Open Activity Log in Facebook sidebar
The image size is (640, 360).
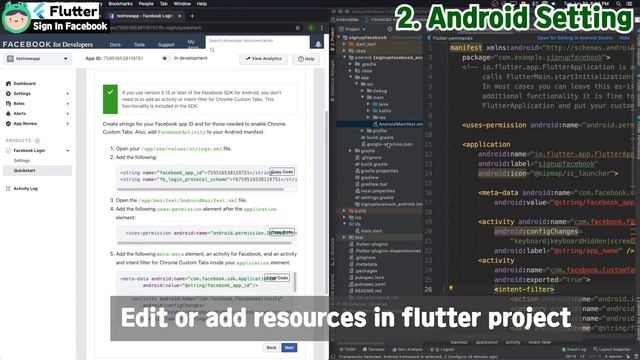[25, 189]
